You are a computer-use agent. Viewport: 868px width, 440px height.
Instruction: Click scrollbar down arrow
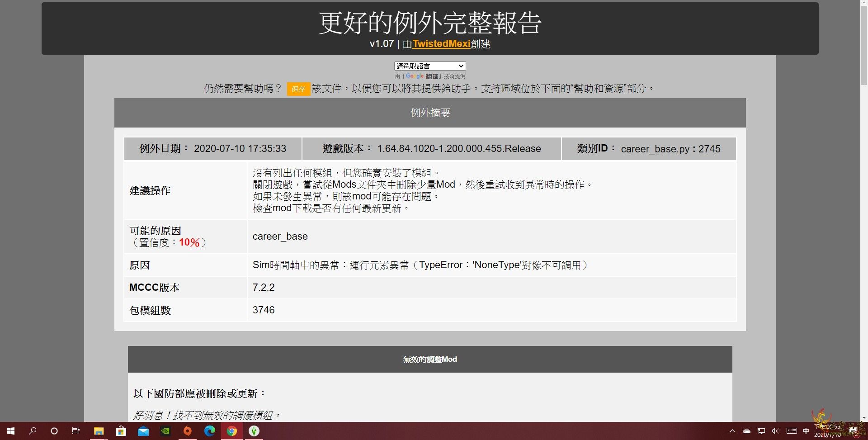coord(864,418)
